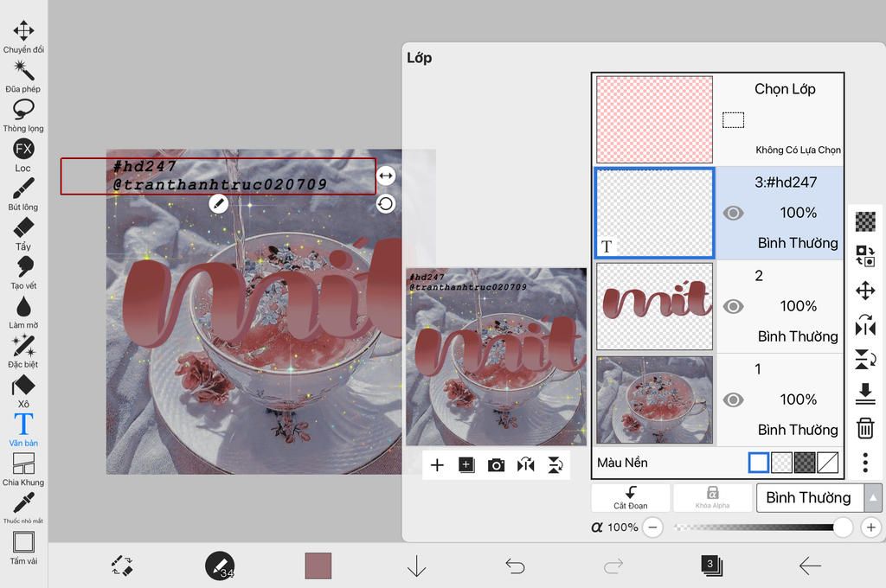This screenshot has height=588, width=886.
Task: Toggle the layers panel button showing 3
Action: [x=711, y=566]
